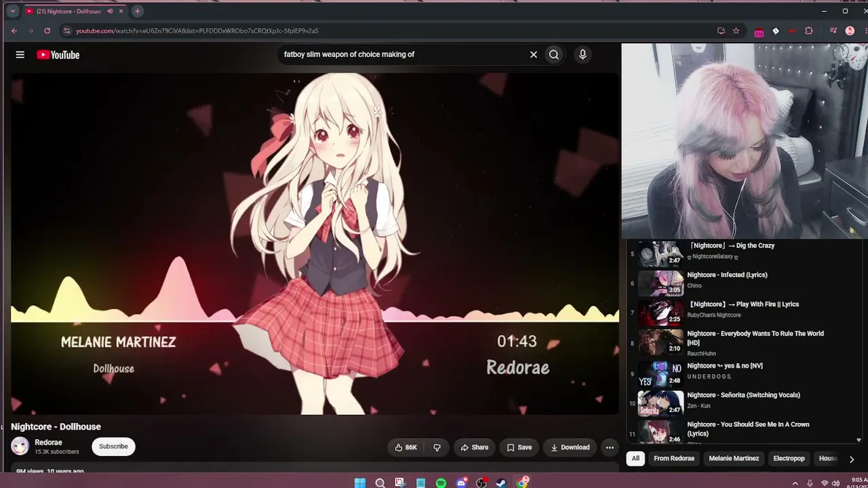Clear the search box with the X

coord(534,55)
